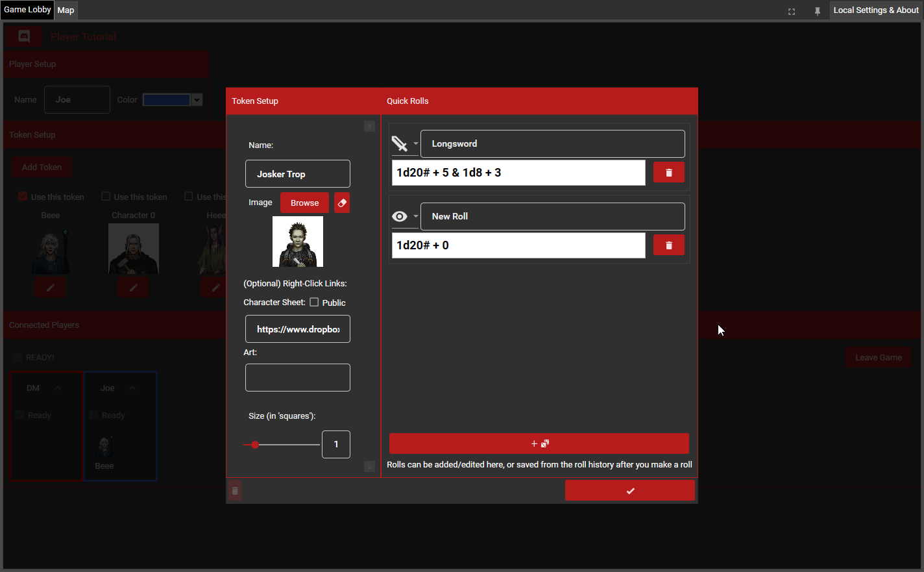Click the empty Art link field
The width and height of the screenshot is (924, 572).
298,378
